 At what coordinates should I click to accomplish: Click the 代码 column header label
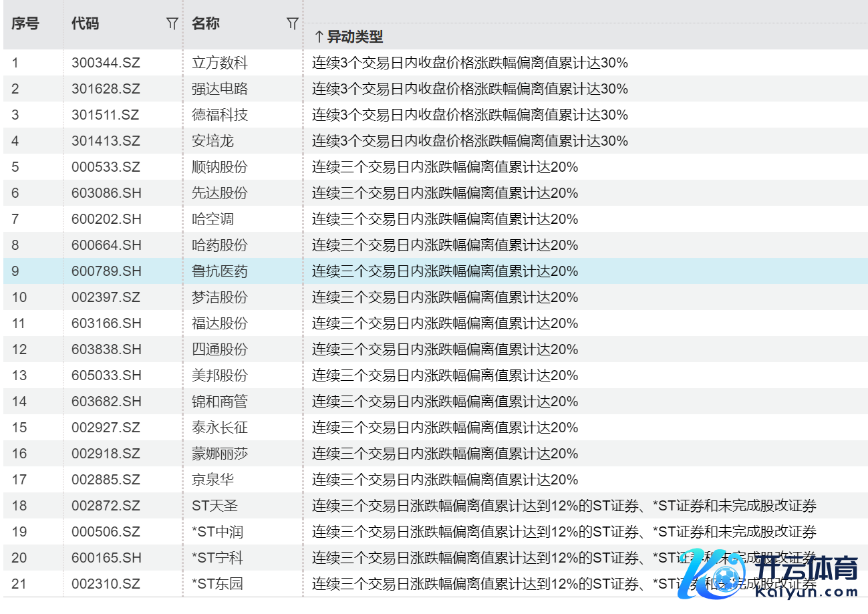pyautogui.click(x=86, y=24)
